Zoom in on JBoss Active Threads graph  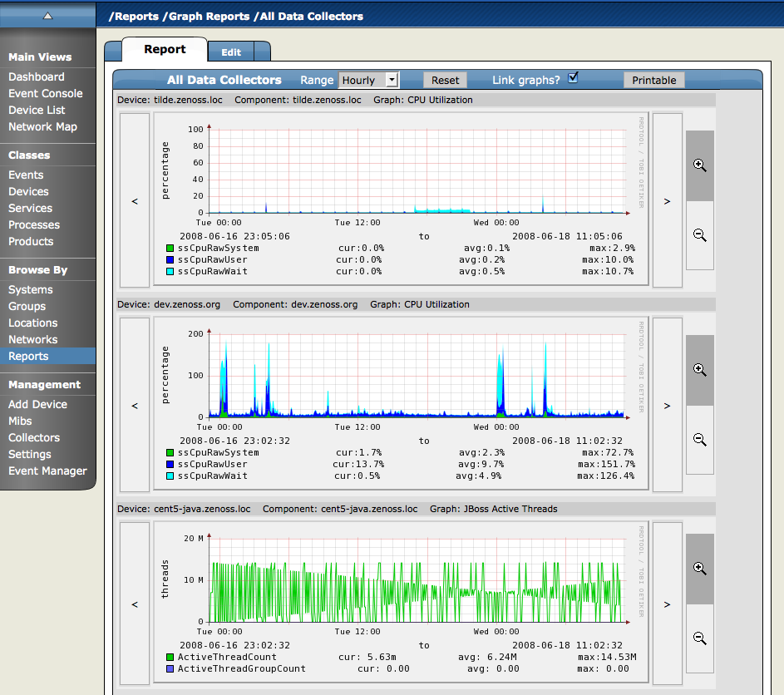pos(699,569)
